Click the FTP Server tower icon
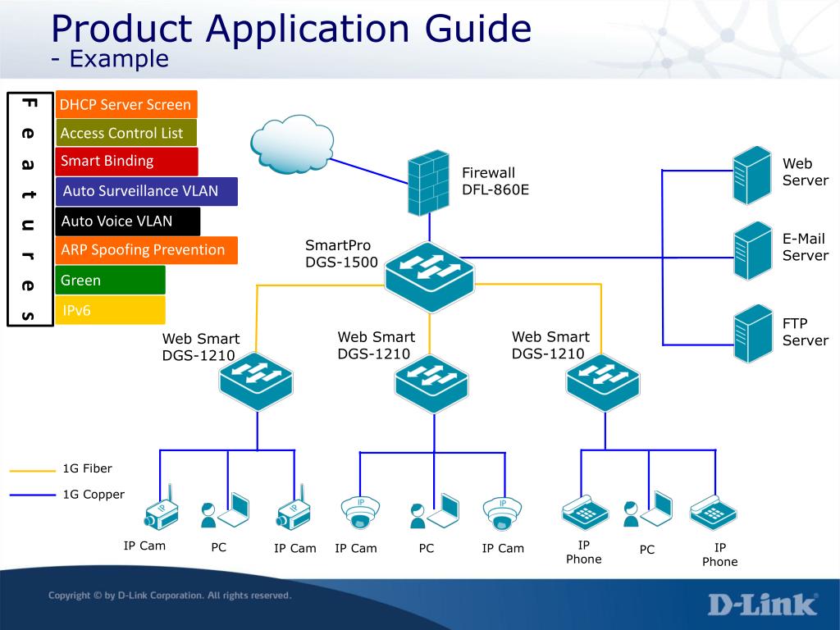Image resolution: width=840 pixels, height=630 pixels. [753, 333]
